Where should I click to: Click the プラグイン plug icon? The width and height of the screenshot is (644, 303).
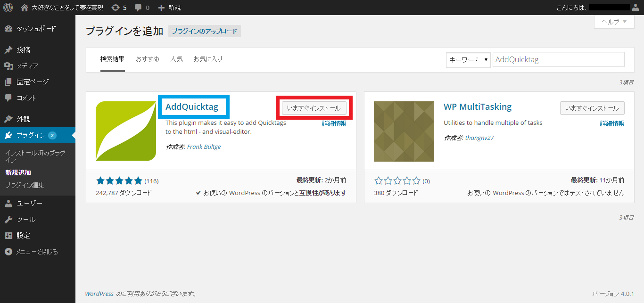pos(8,135)
